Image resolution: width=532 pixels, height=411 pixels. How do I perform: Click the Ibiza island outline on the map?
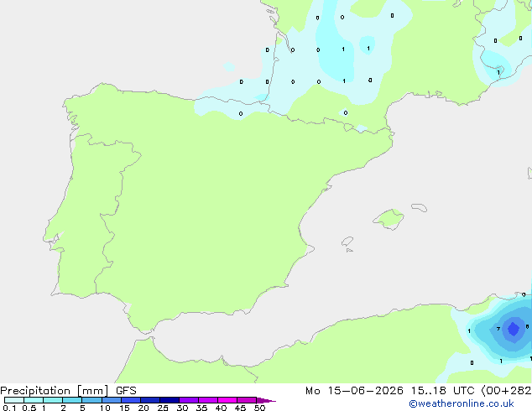347,242
